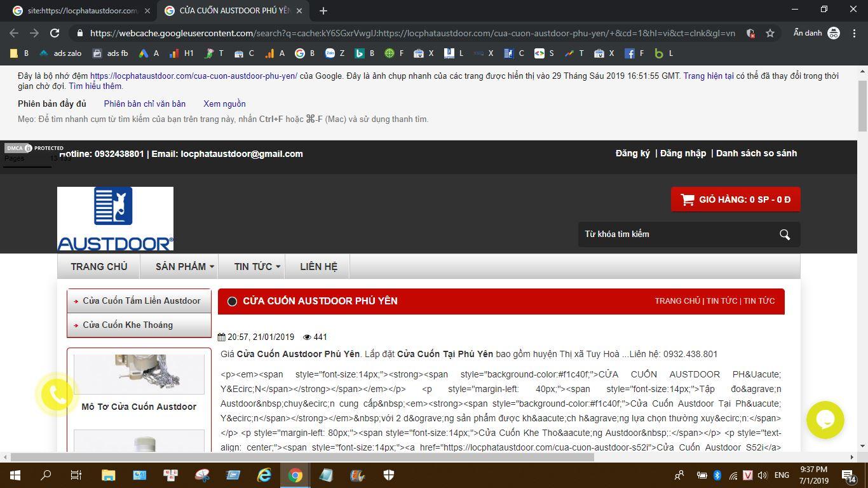Open the Google Ads 'A' bookmark
The height and width of the screenshot is (488, 868).
click(x=149, y=53)
